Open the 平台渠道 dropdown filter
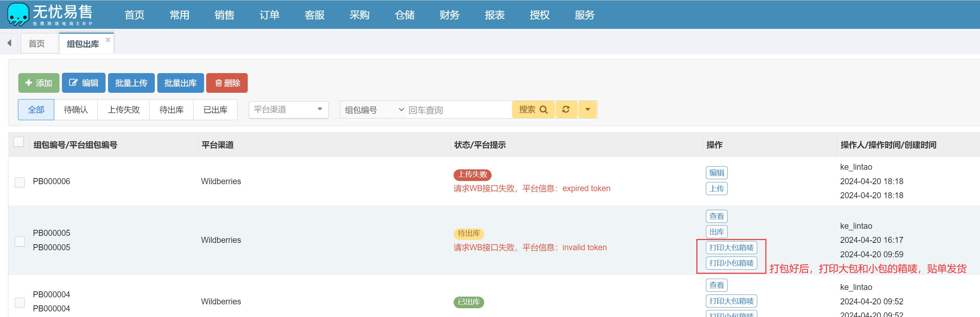 click(288, 109)
